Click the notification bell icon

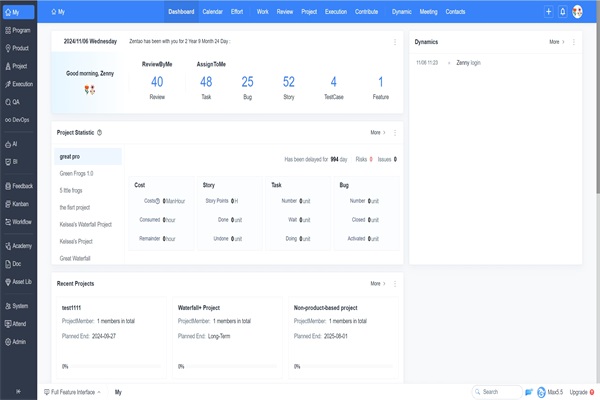pos(563,11)
